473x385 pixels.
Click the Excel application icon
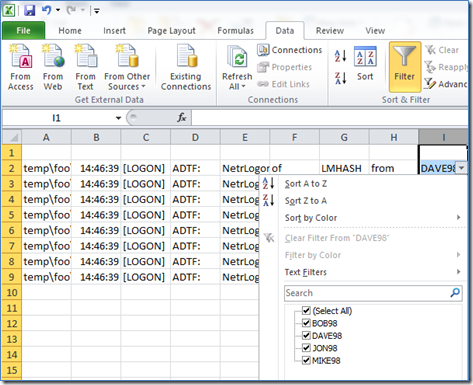click(x=9, y=10)
